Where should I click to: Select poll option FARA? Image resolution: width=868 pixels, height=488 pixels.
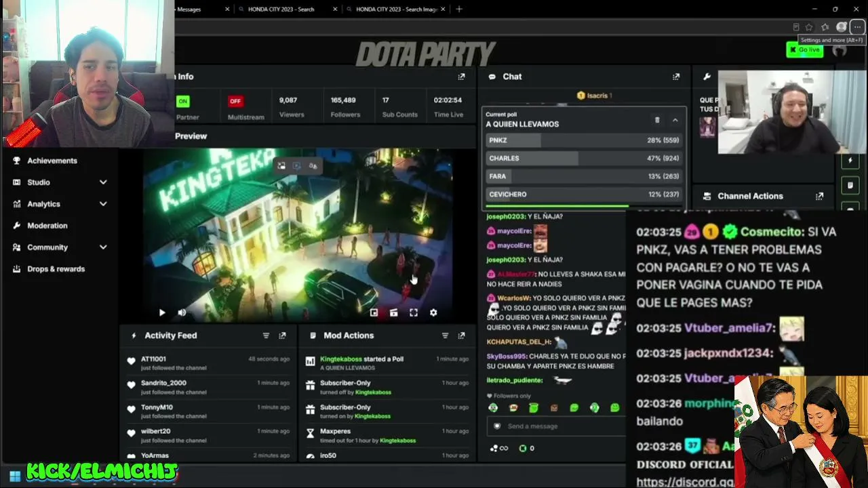click(585, 176)
